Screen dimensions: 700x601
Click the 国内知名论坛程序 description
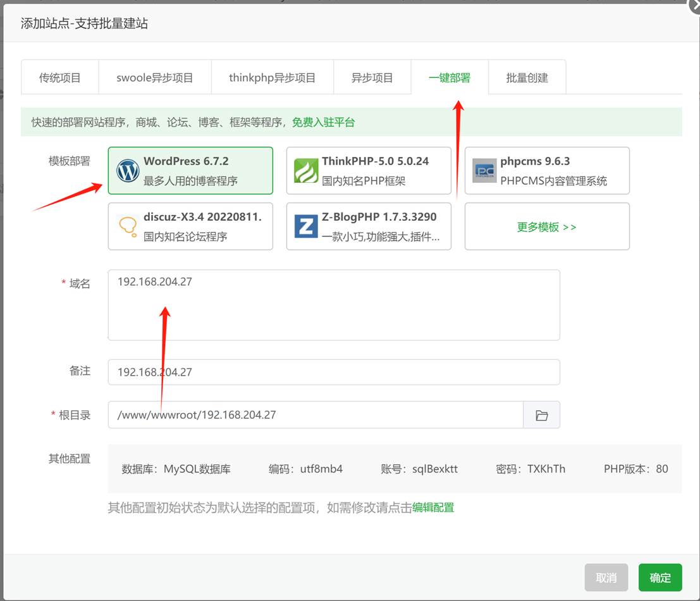click(185, 237)
